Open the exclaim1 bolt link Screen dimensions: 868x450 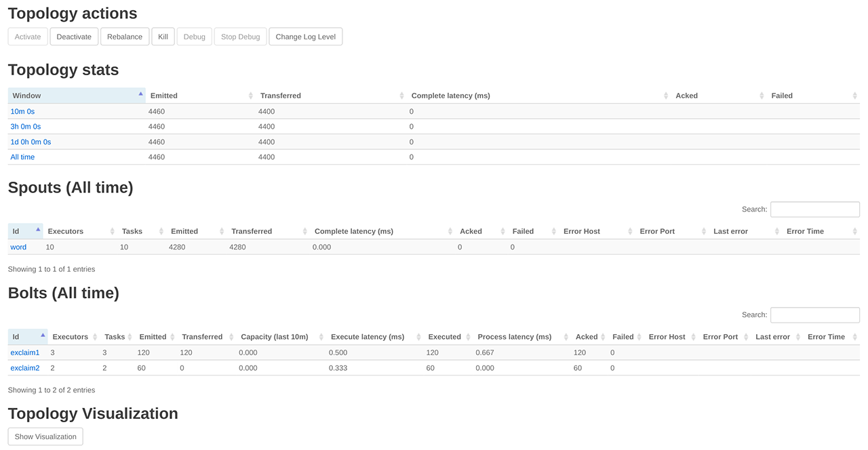pos(25,352)
